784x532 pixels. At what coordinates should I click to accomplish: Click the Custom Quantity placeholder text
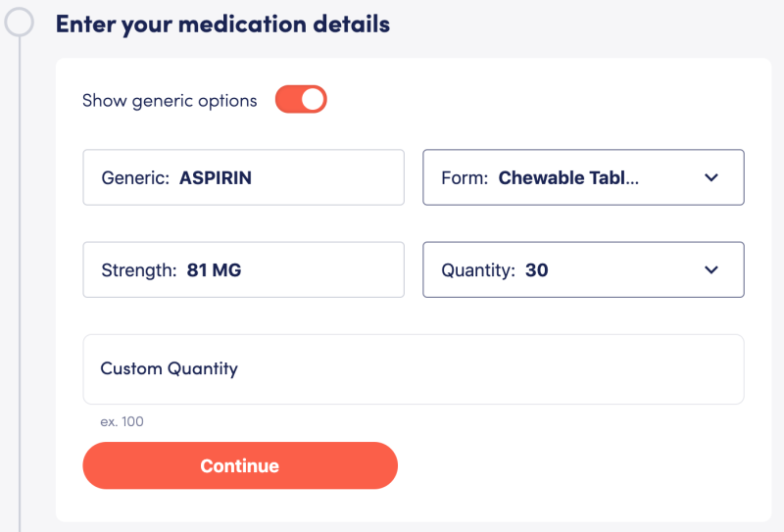tap(169, 368)
